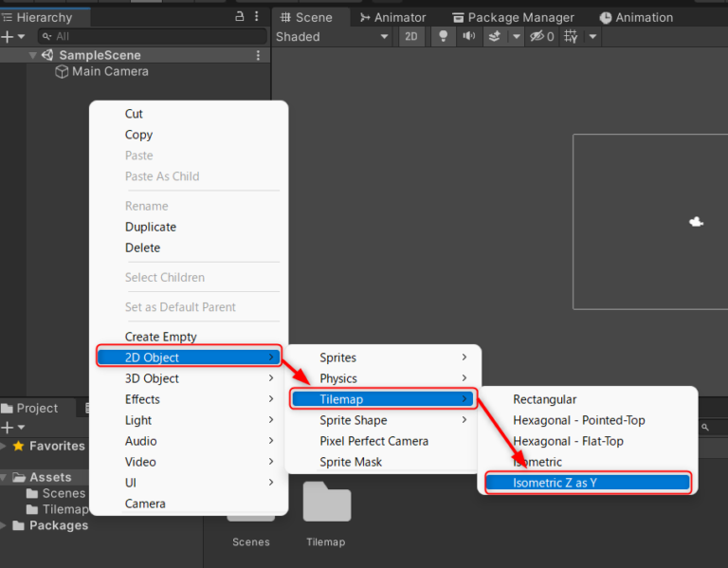Choose Rectangular from Tilemap submenu
This screenshot has height=568, width=728.
tap(544, 399)
